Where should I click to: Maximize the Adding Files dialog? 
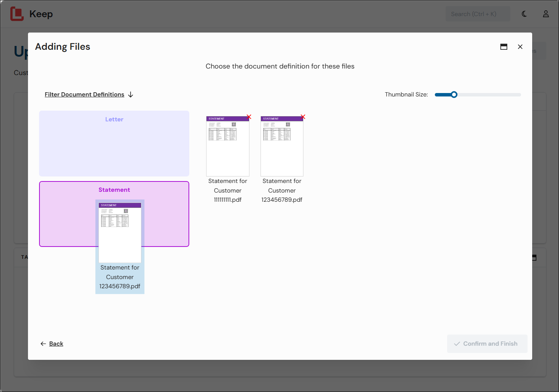click(x=504, y=47)
